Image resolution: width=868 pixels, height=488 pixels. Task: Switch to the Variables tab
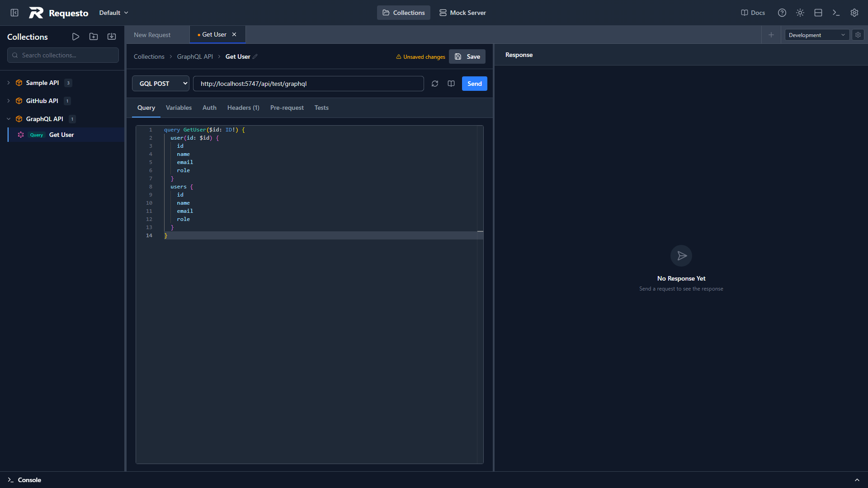click(x=179, y=108)
